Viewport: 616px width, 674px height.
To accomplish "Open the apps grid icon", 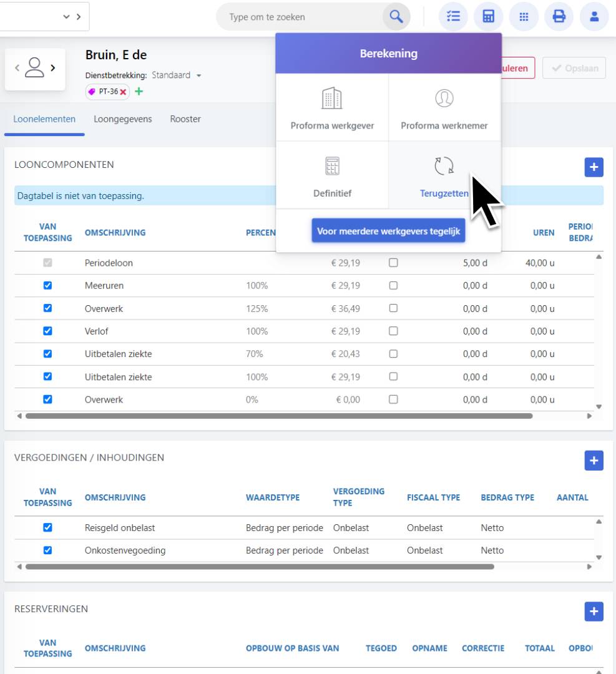I will click(x=524, y=17).
